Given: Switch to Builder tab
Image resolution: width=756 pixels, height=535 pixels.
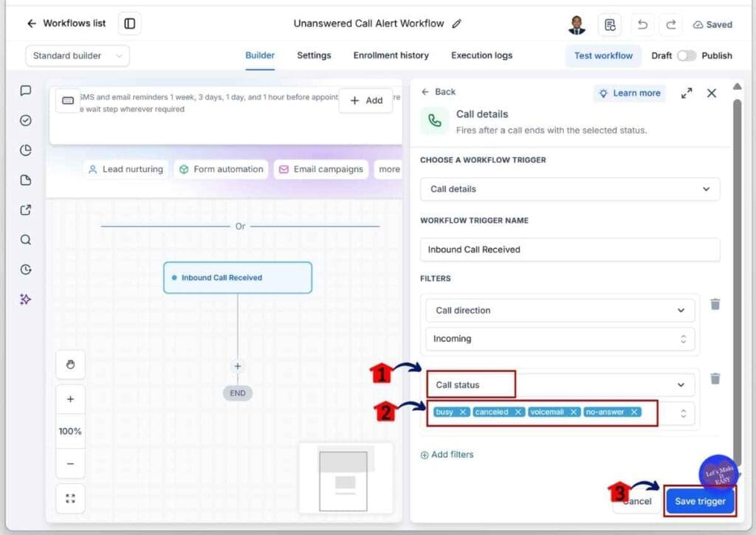Looking at the screenshot, I should pyautogui.click(x=260, y=55).
